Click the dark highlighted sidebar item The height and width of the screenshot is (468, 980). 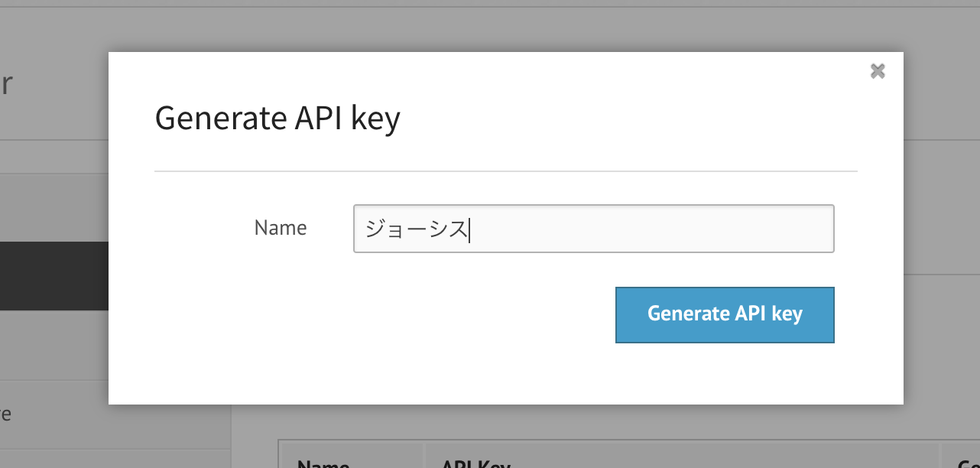point(54,275)
